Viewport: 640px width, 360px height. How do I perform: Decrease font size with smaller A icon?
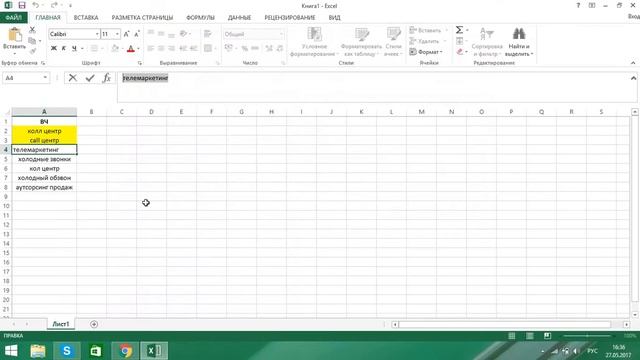point(137,34)
